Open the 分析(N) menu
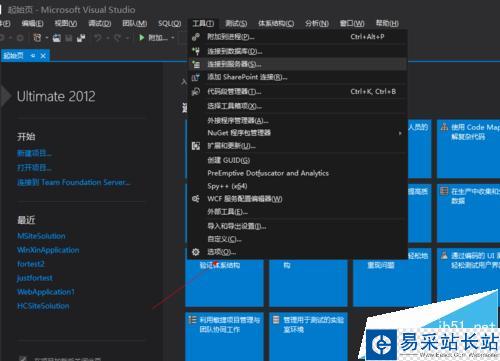 pyautogui.click(x=317, y=23)
